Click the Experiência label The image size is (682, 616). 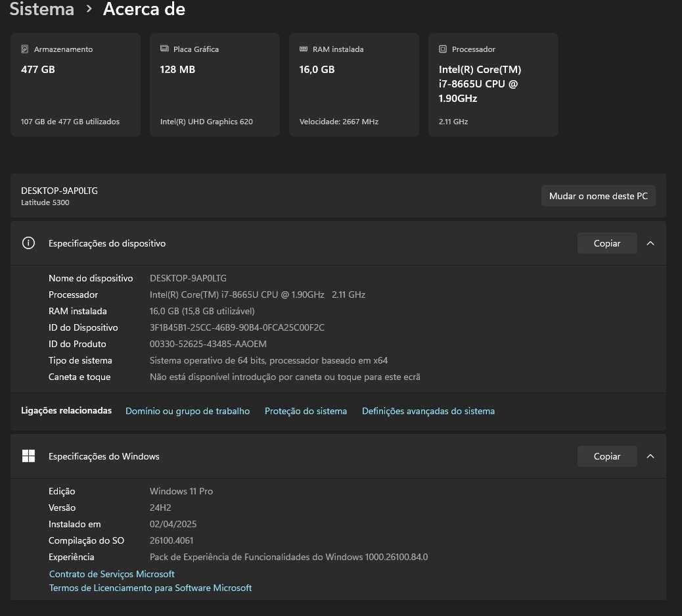(72, 557)
